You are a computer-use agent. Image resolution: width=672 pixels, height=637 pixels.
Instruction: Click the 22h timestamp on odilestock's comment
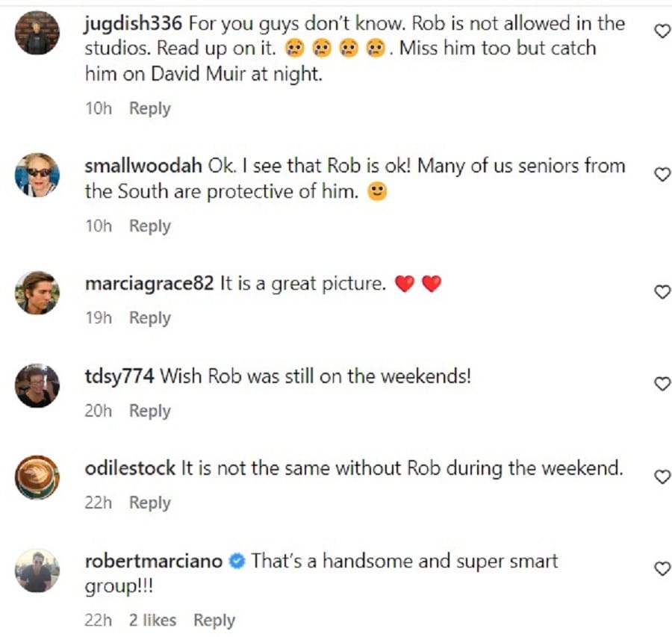pos(98,503)
